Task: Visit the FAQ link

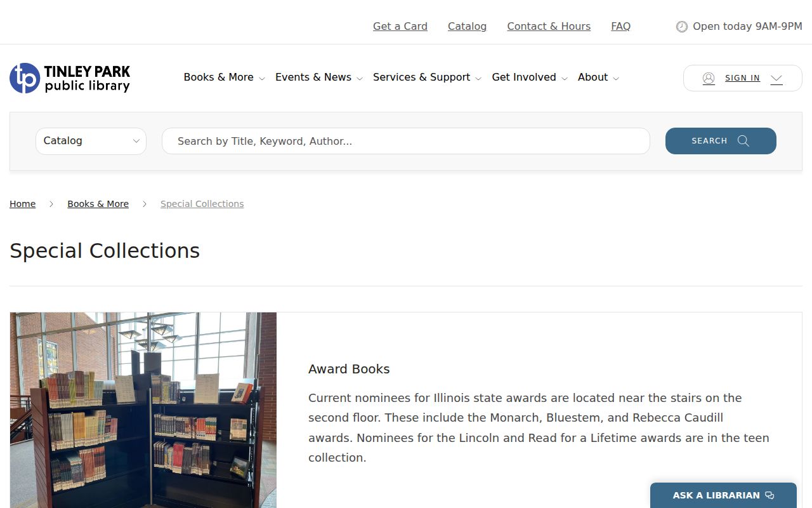Action: pyautogui.click(x=620, y=27)
